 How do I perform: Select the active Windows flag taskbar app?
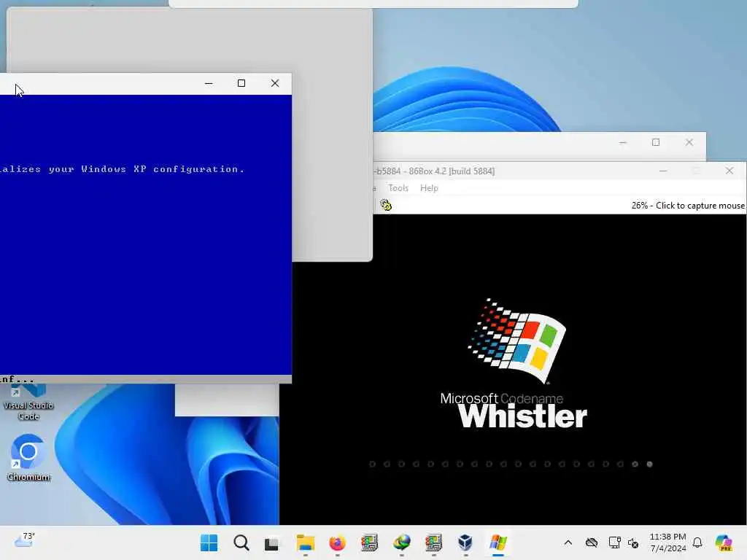498,542
